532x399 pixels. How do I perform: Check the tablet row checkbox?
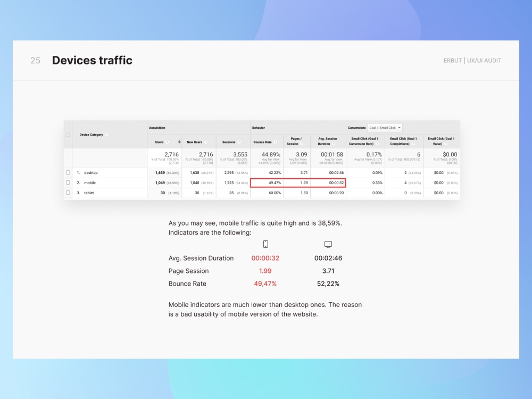pos(68,193)
